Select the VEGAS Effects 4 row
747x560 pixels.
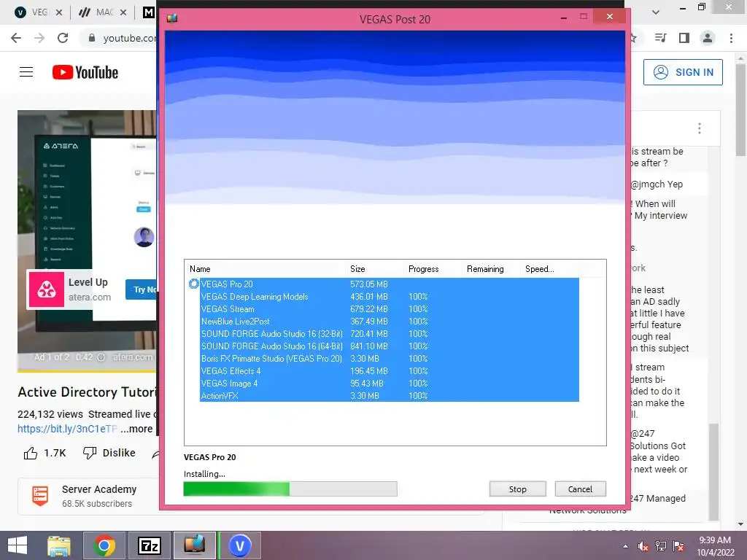pos(390,371)
